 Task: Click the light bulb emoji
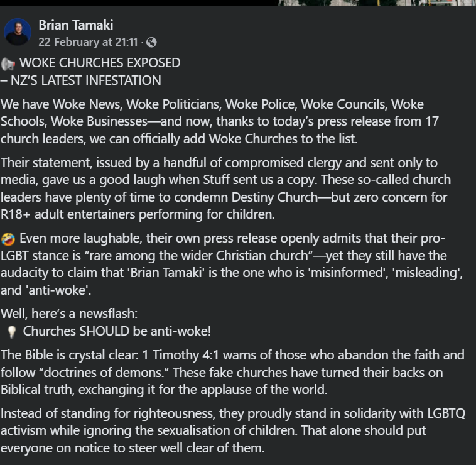coord(11,332)
